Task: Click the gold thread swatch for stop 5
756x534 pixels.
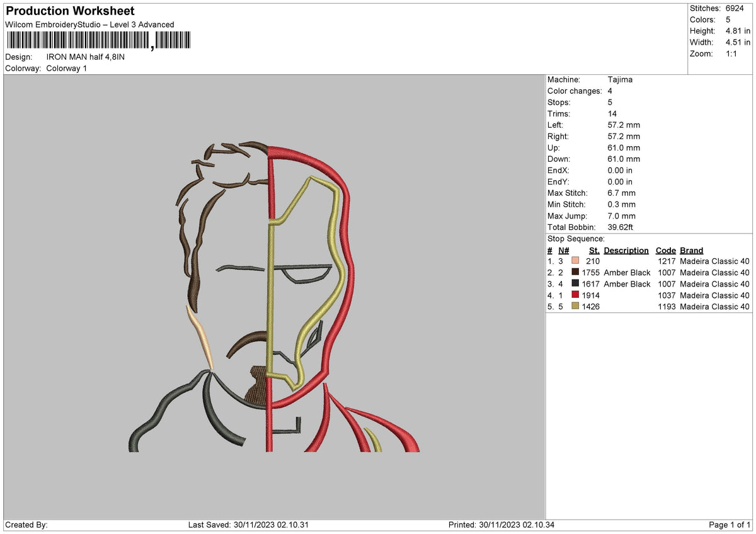Action: tap(575, 307)
